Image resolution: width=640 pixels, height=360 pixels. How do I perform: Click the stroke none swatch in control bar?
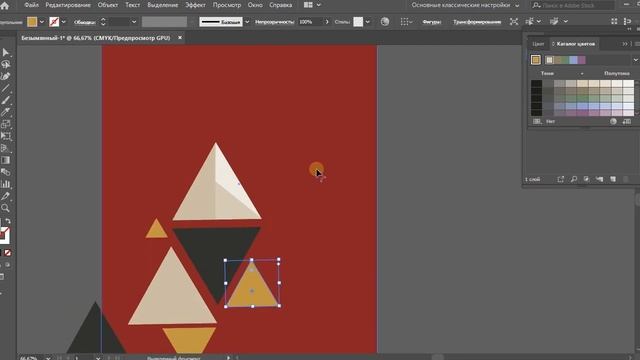coord(54,22)
